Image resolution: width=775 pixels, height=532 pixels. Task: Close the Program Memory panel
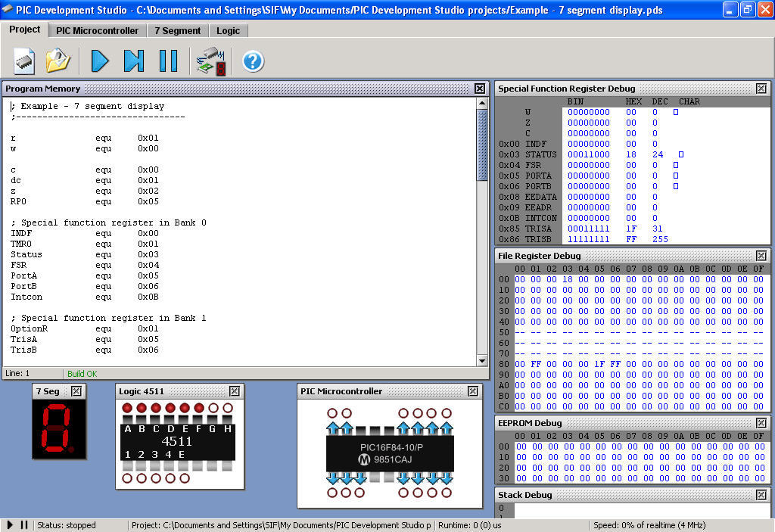tap(480, 89)
